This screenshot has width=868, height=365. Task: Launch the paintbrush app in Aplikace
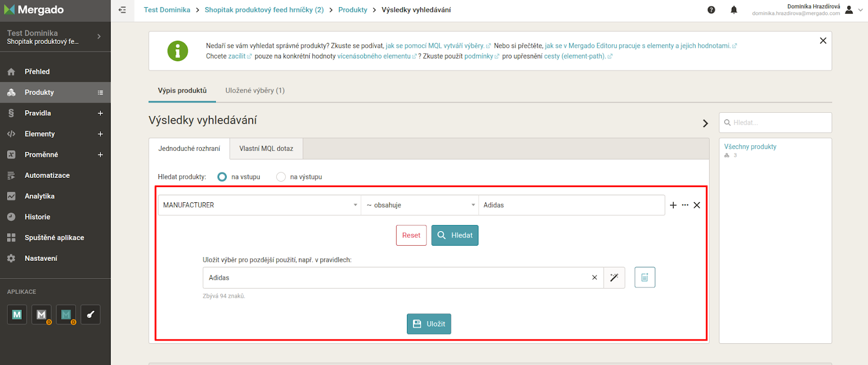pyautogui.click(x=91, y=315)
